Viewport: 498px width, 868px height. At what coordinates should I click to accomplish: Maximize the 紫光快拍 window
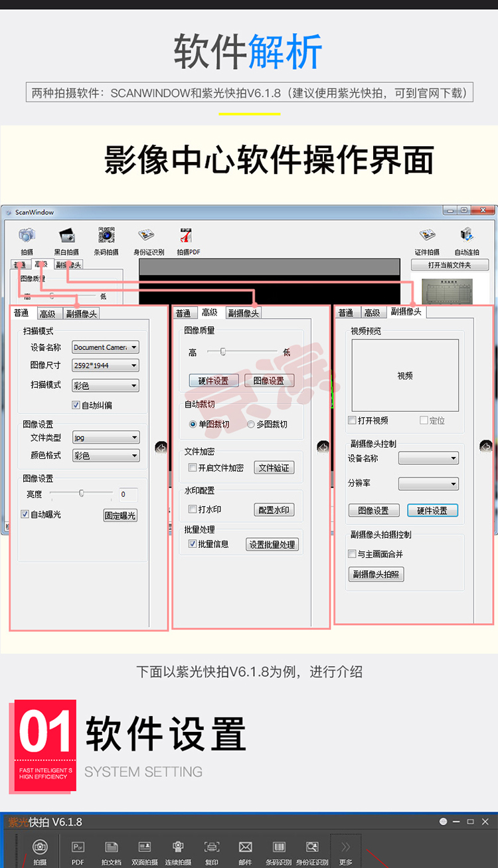point(470,822)
